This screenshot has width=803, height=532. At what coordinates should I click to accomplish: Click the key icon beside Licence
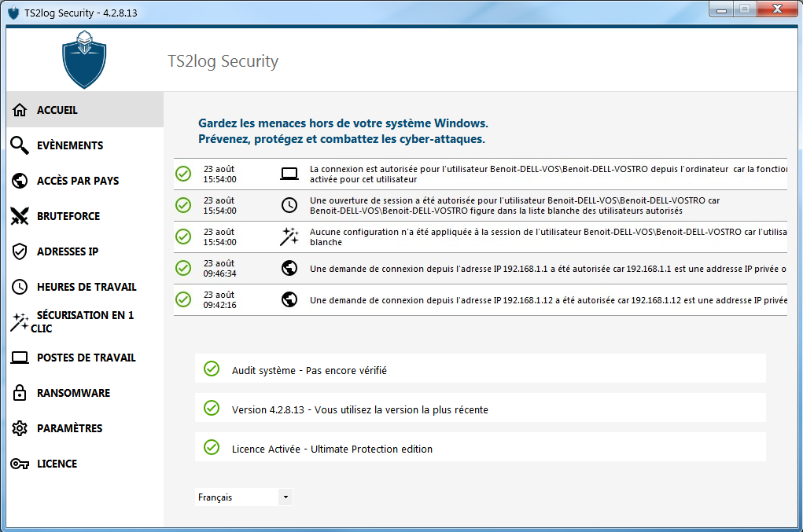(x=20, y=464)
